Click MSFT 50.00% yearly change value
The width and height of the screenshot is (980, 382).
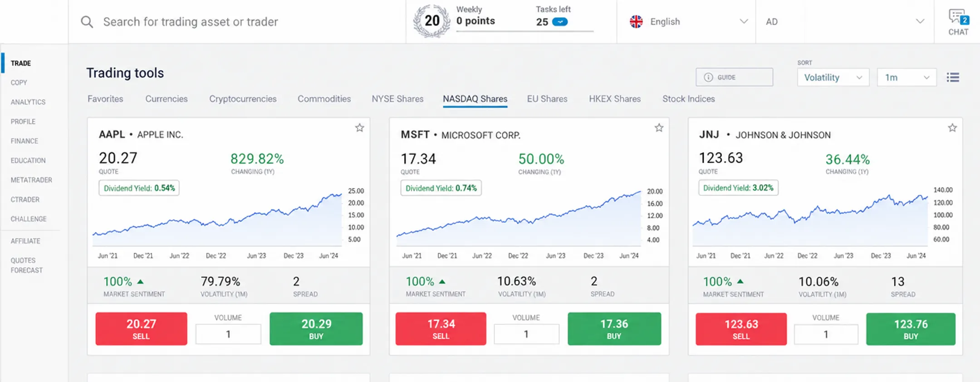click(x=541, y=159)
